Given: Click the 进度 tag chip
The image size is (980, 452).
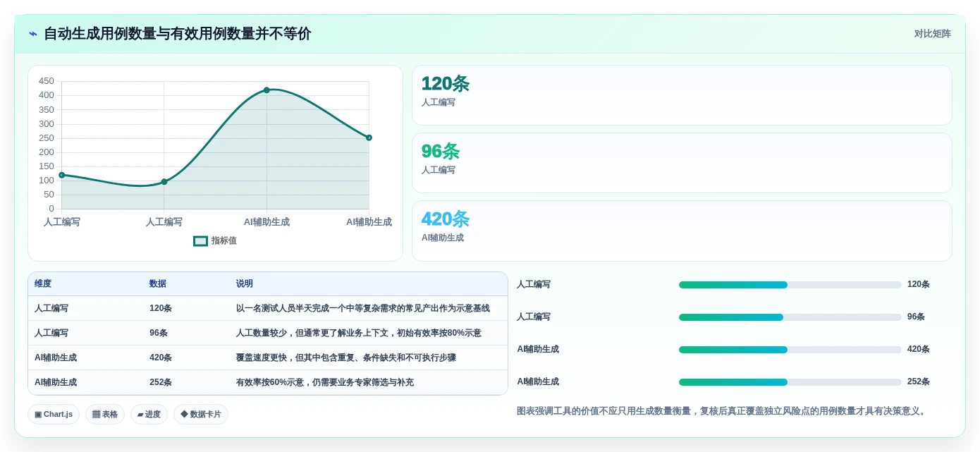Looking at the screenshot, I should pos(149,415).
